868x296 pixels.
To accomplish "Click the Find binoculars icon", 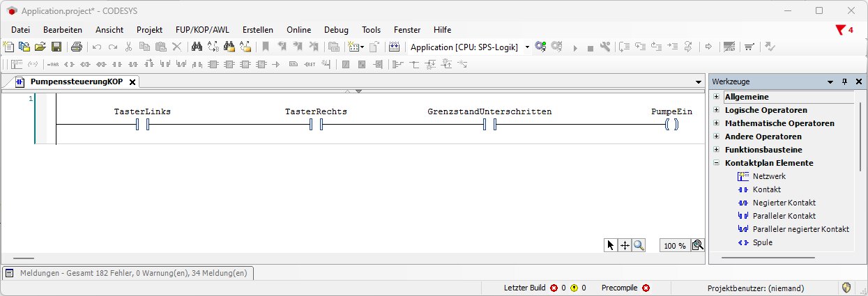I will (x=197, y=47).
